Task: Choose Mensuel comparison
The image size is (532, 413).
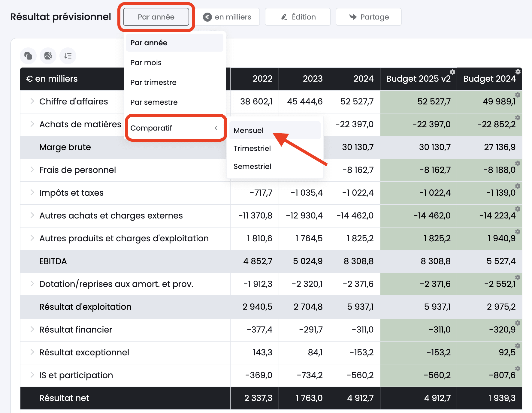Action: 275,130
